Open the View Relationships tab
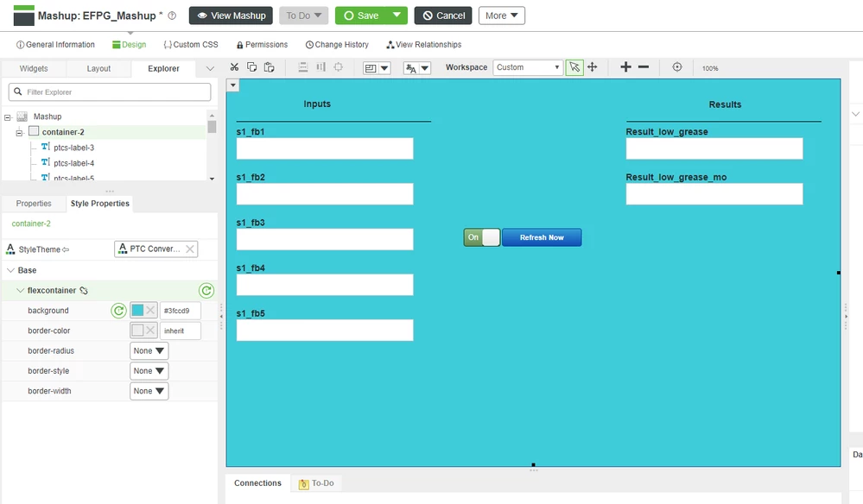Viewport: 863px width, 504px height. pyautogui.click(x=424, y=45)
